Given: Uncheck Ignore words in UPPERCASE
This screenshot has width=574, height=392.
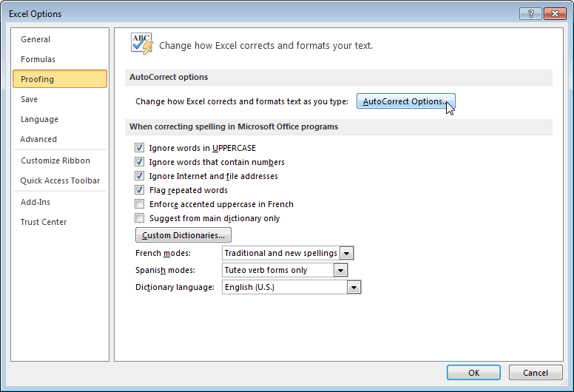Looking at the screenshot, I should pos(140,148).
